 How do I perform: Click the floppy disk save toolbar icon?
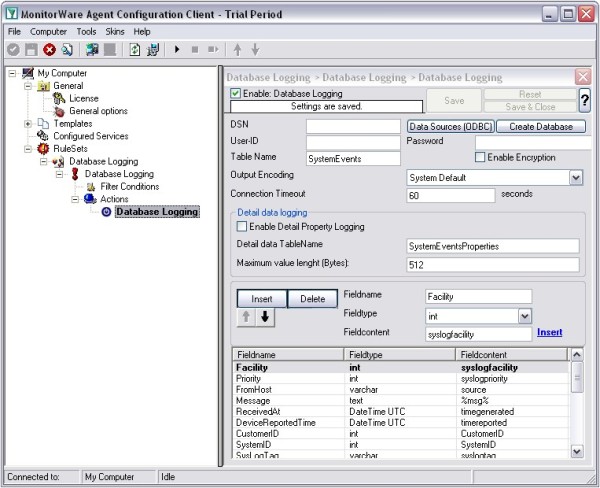(31, 49)
